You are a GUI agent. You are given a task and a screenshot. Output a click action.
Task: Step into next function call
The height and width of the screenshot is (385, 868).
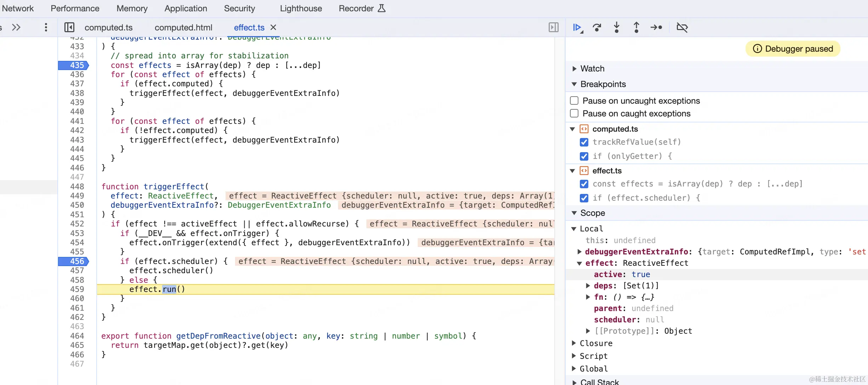[617, 28]
